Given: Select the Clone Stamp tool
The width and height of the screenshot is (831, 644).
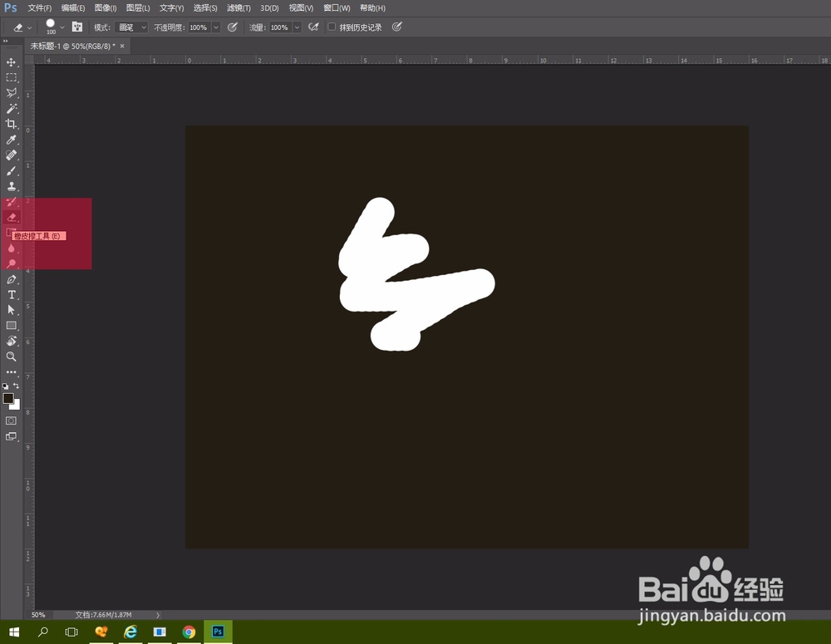Looking at the screenshot, I should (11, 186).
